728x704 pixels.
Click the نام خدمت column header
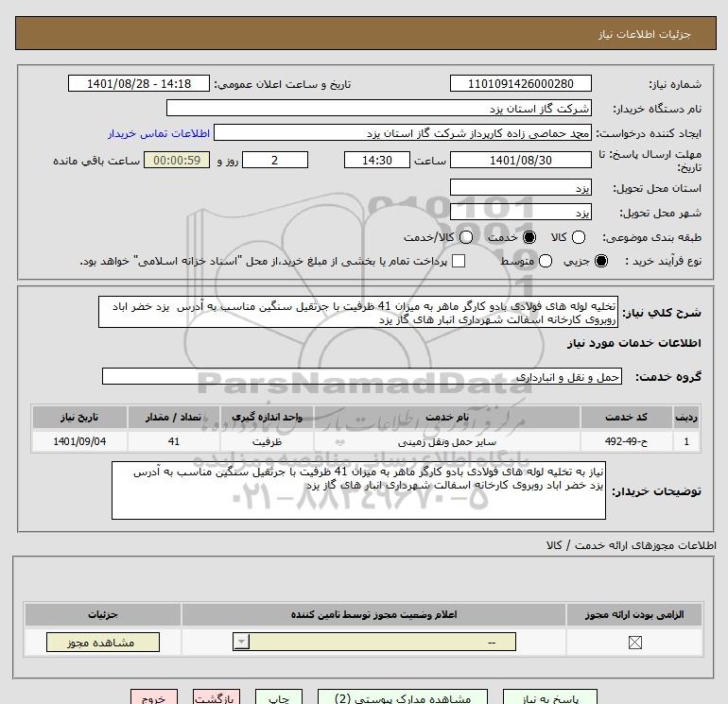point(446,417)
